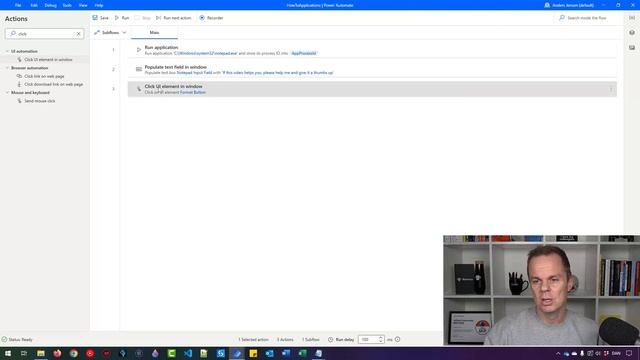
Task: Click the Notepad taskbar icon
Action: click(x=318, y=353)
